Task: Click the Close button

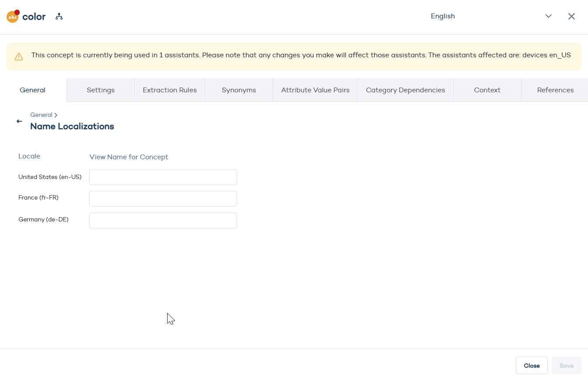Action: point(532,365)
